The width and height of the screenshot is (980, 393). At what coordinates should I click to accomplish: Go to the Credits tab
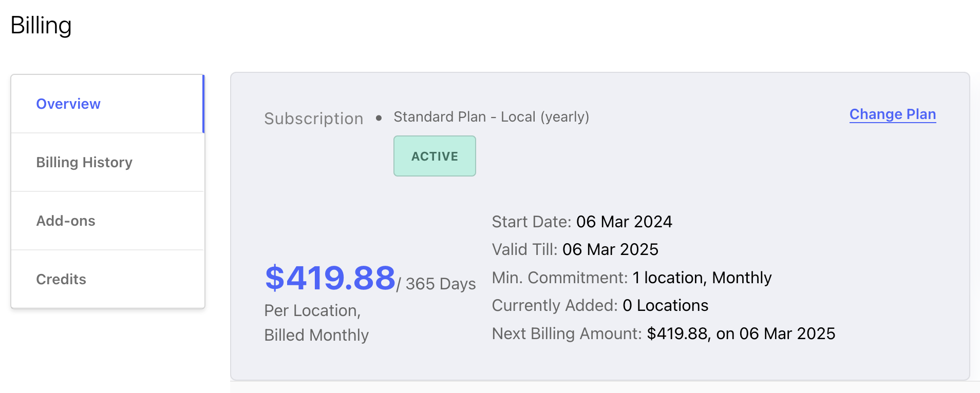(107, 279)
